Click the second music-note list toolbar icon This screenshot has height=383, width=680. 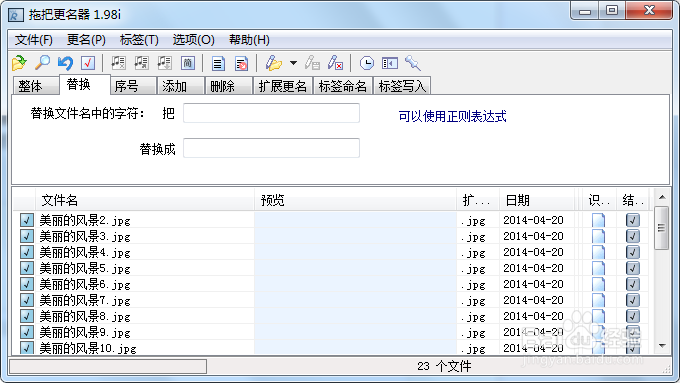coord(141,63)
